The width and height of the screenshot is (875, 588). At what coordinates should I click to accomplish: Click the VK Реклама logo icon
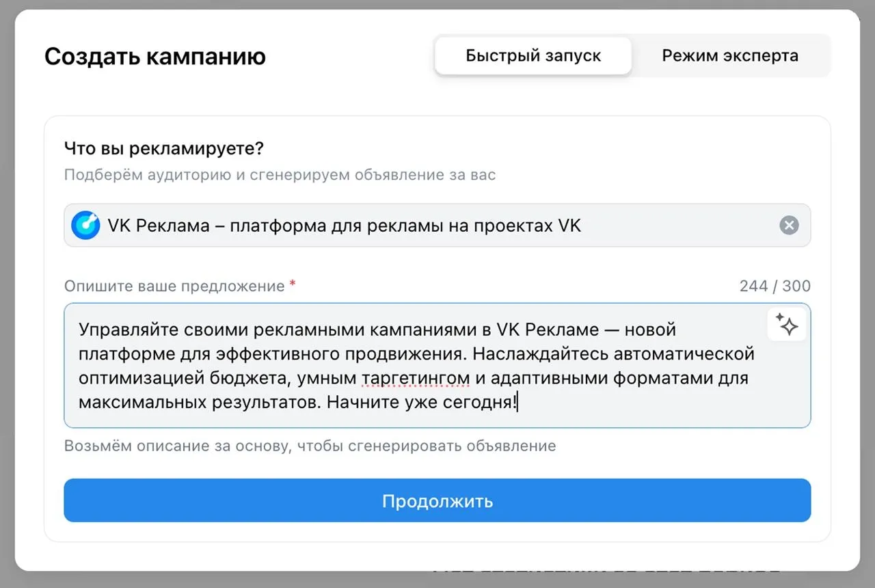(85, 225)
